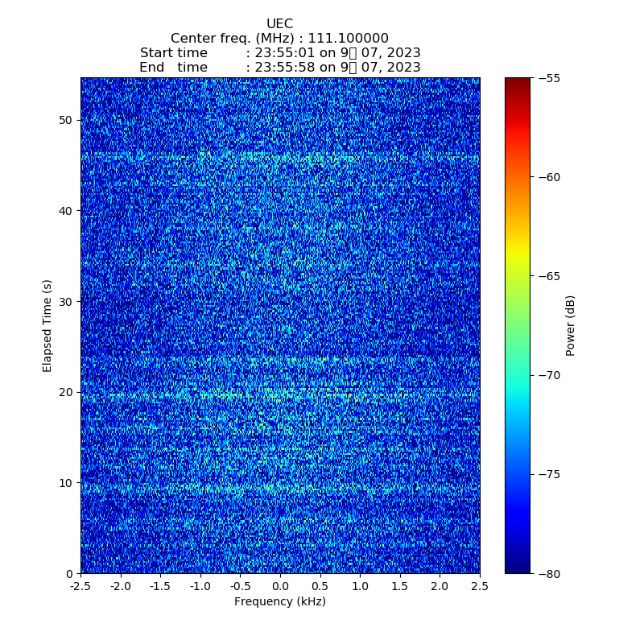644x644 pixels.
Task: Click the 10 elapsed time tick label
Action: point(64,483)
